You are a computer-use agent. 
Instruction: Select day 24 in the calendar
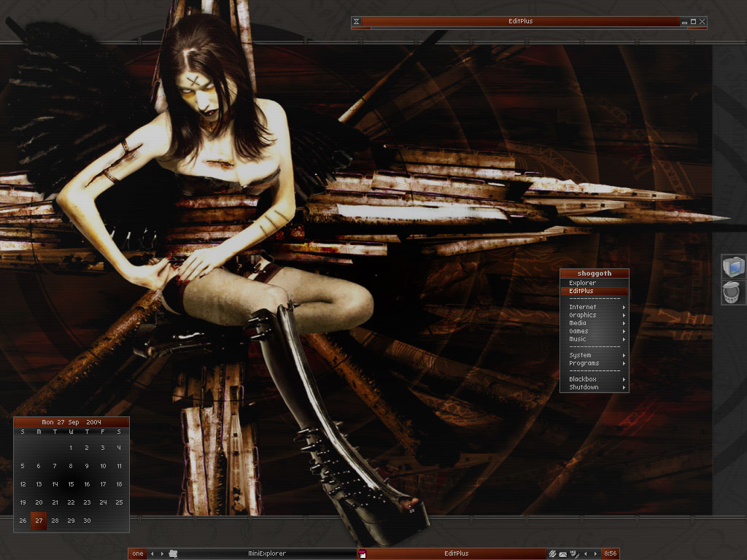[103, 502]
